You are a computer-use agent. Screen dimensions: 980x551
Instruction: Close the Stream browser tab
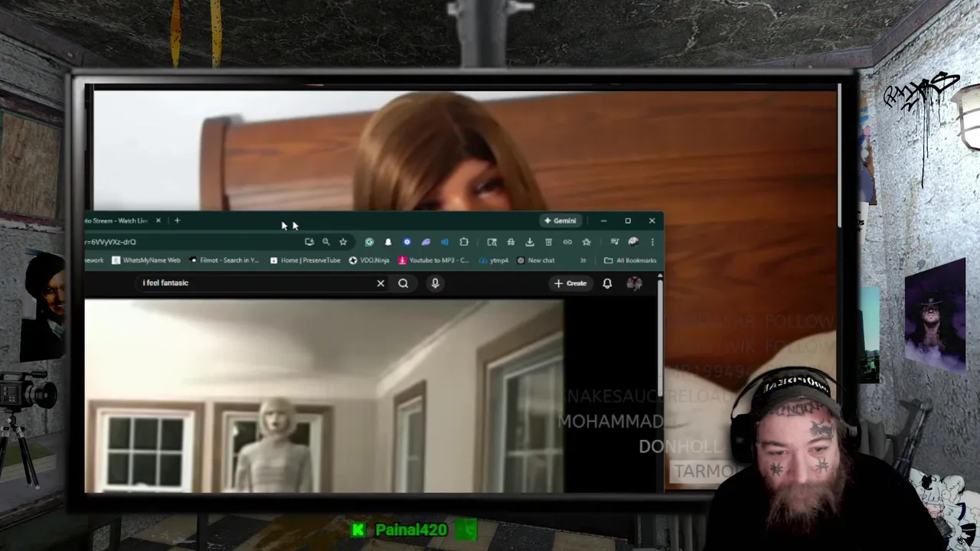point(158,220)
